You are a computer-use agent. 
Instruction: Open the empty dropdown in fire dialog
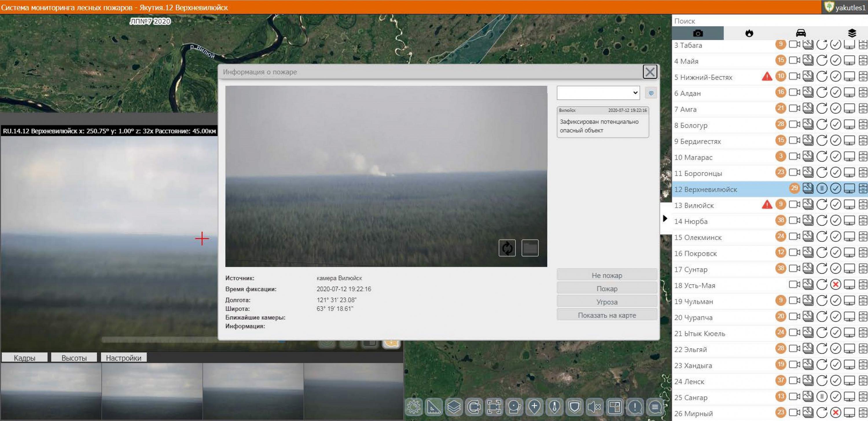(598, 93)
